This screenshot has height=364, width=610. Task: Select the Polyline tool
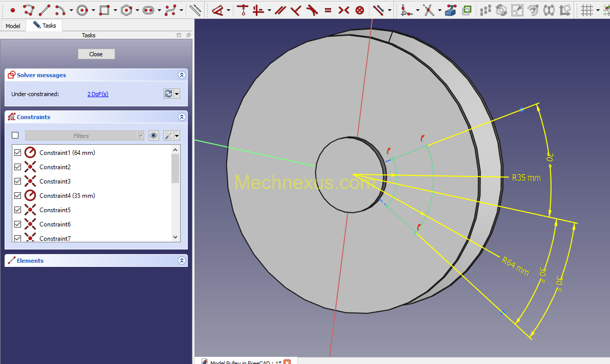click(x=28, y=10)
